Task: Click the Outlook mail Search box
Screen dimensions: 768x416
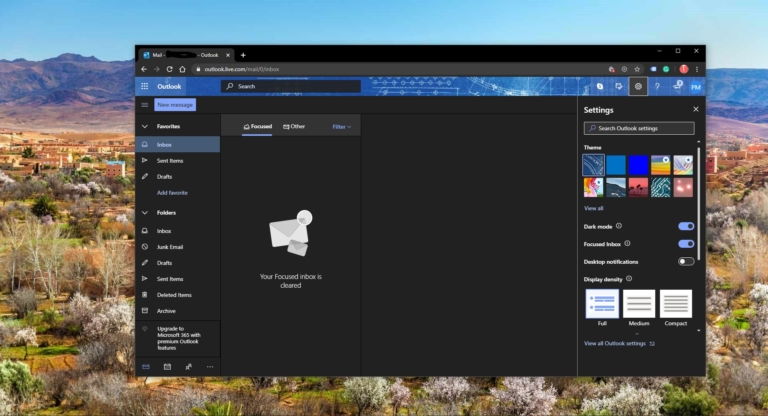Action: [291, 86]
